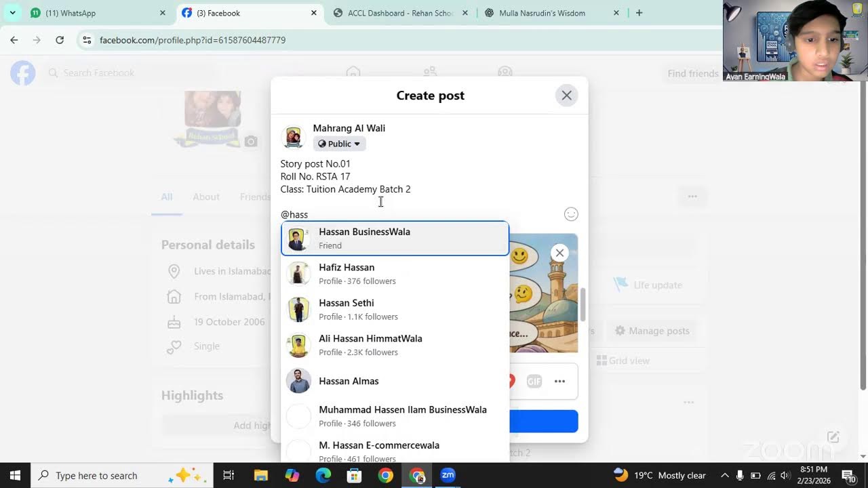Expand the browser tab search dropdown
868x488 pixels.
12,13
